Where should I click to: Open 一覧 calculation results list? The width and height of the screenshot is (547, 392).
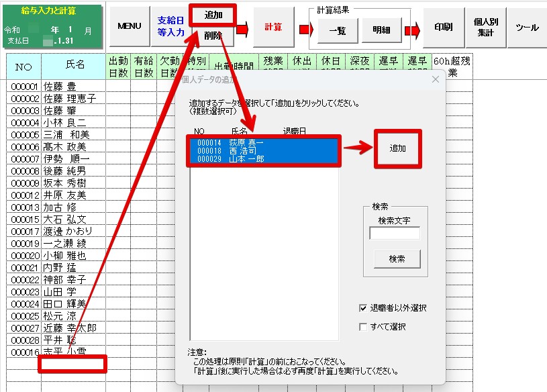(337, 30)
